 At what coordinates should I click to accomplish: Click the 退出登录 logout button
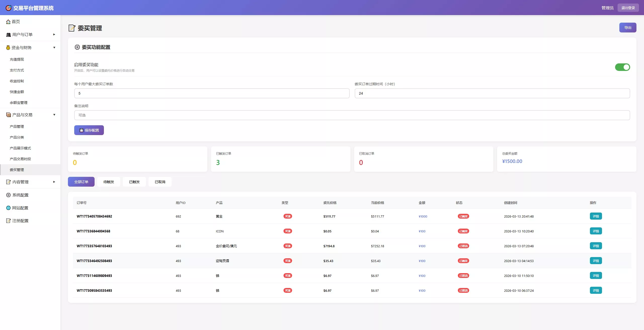pos(628,8)
